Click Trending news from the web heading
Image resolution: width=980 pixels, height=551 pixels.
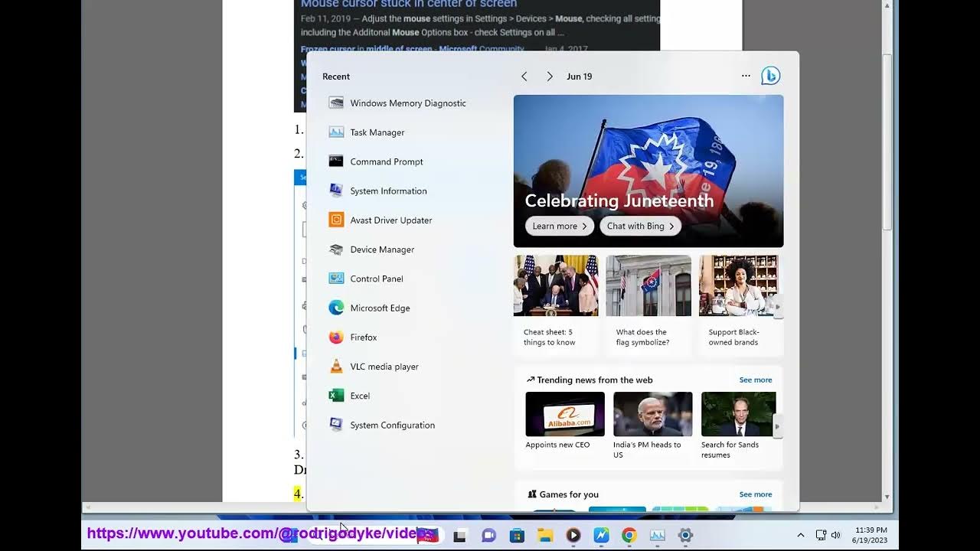(x=595, y=380)
